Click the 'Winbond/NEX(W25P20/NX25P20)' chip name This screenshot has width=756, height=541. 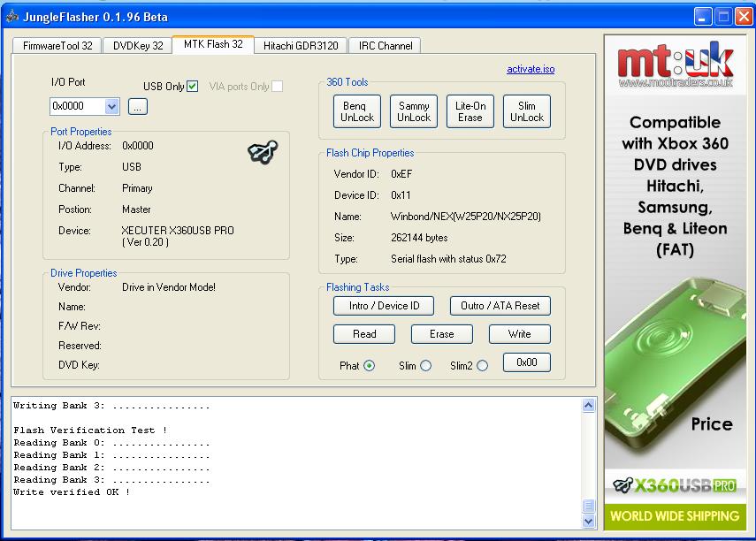point(466,217)
